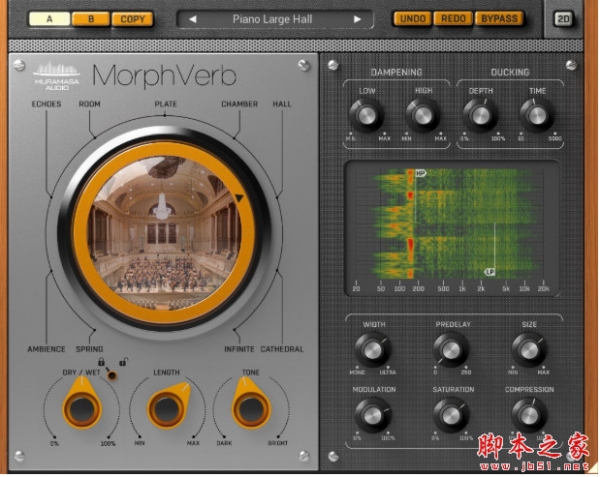Flip the dry/wet lock switch
The image size is (600, 477).
tap(111, 374)
